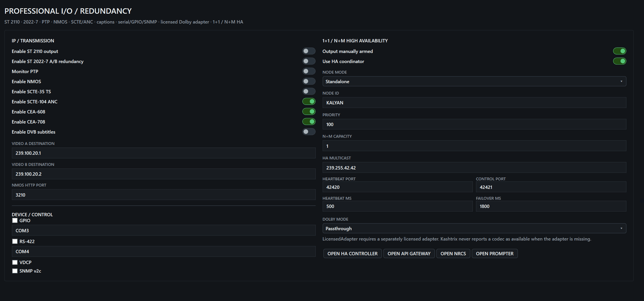Viewport: 644px width, 301px height.
Task: Turn on Monitor PTP switch
Action: coord(309,71)
